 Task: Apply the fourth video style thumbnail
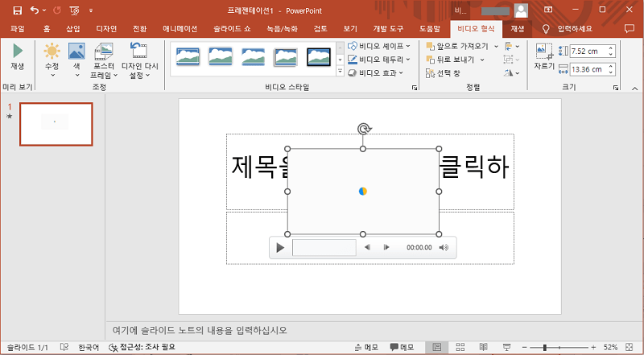pos(286,56)
